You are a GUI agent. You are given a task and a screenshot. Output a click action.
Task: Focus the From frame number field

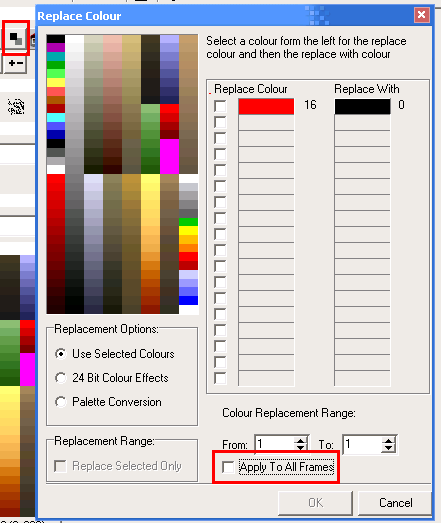click(x=275, y=444)
